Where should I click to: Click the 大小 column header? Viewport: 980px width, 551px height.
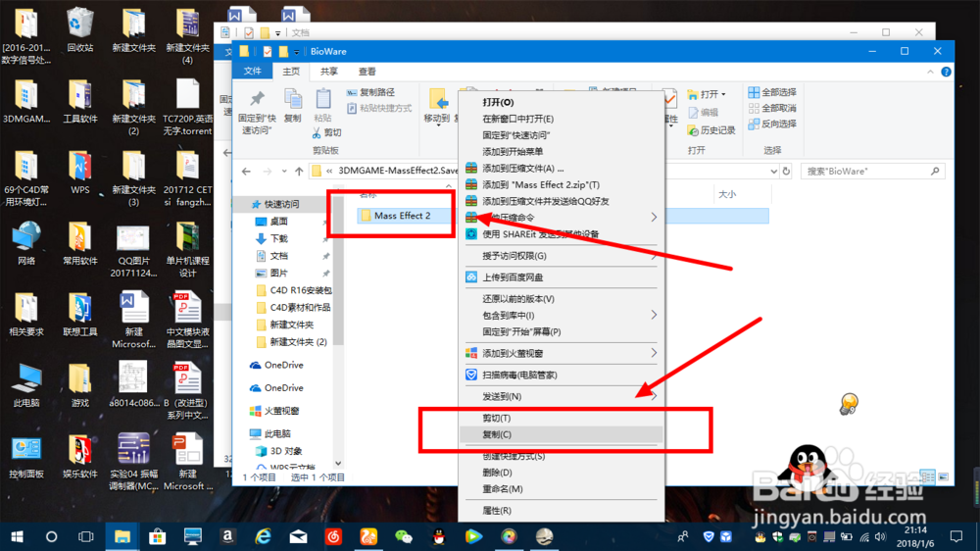click(x=727, y=194)
